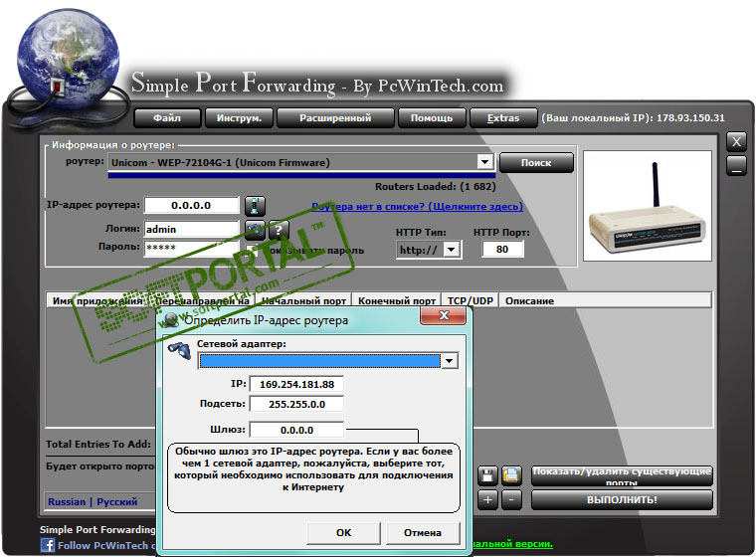The width and height of the screenshot is (756, 557).
Task: Expand the router model dropdown
Action: [484, 161]
